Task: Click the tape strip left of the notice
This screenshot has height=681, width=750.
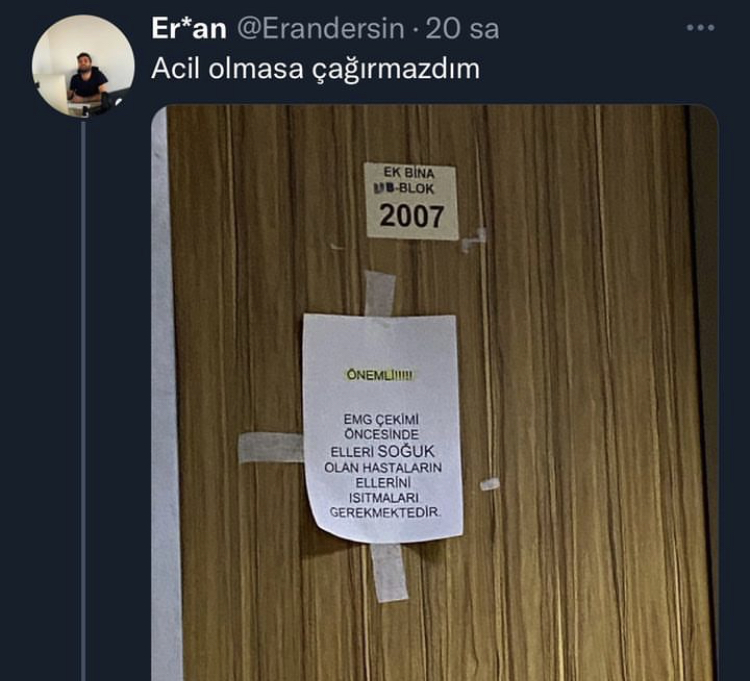Action: [271, 447]
